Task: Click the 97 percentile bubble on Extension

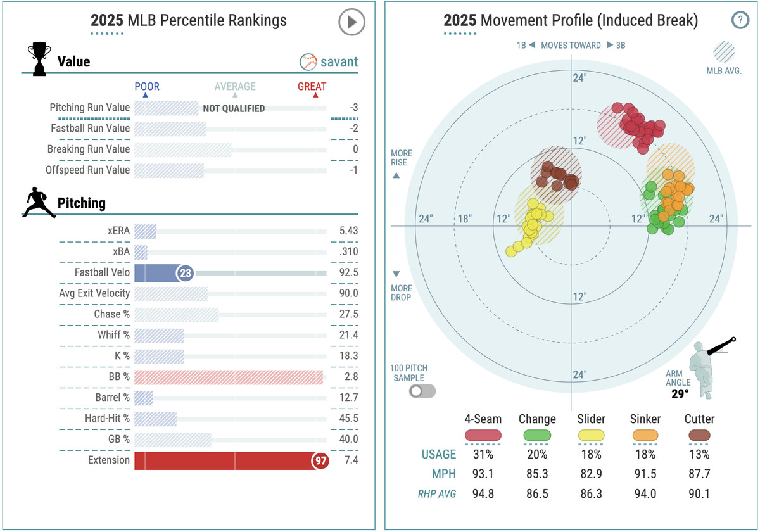Action: 320,460
